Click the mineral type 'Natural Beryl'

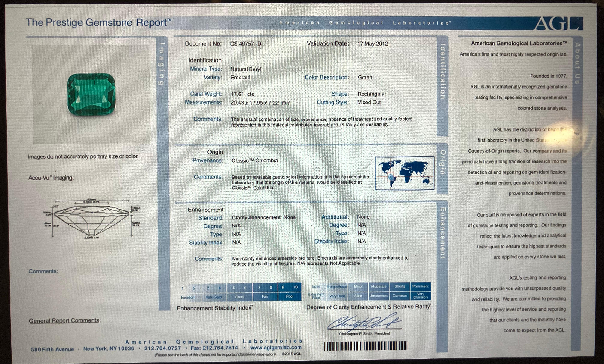click(246, 69)
